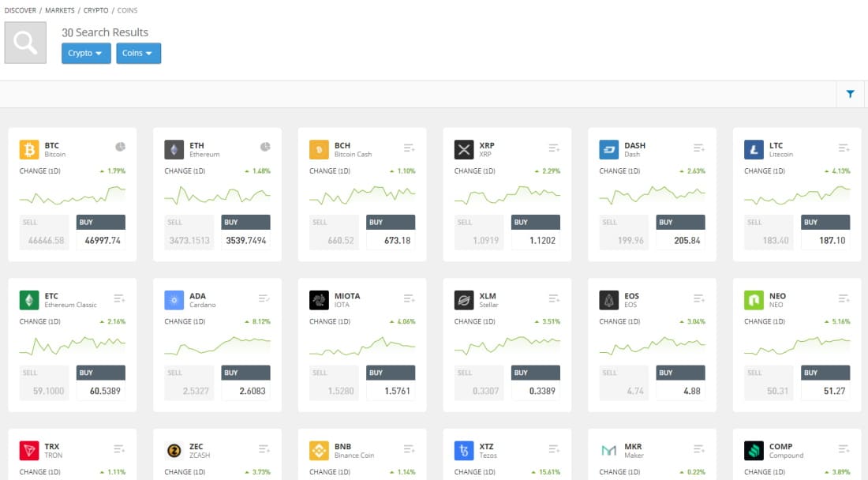868x480 pixels.
Task: Click the BTC portfolio pie icon
Action: click(x=120, y=147)
